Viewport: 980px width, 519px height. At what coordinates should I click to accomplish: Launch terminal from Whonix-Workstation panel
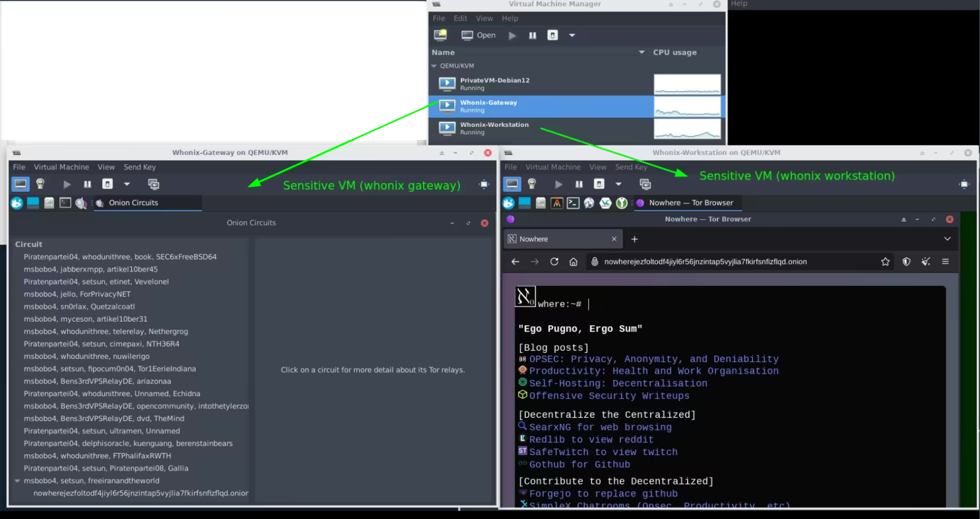click(573, 203)
